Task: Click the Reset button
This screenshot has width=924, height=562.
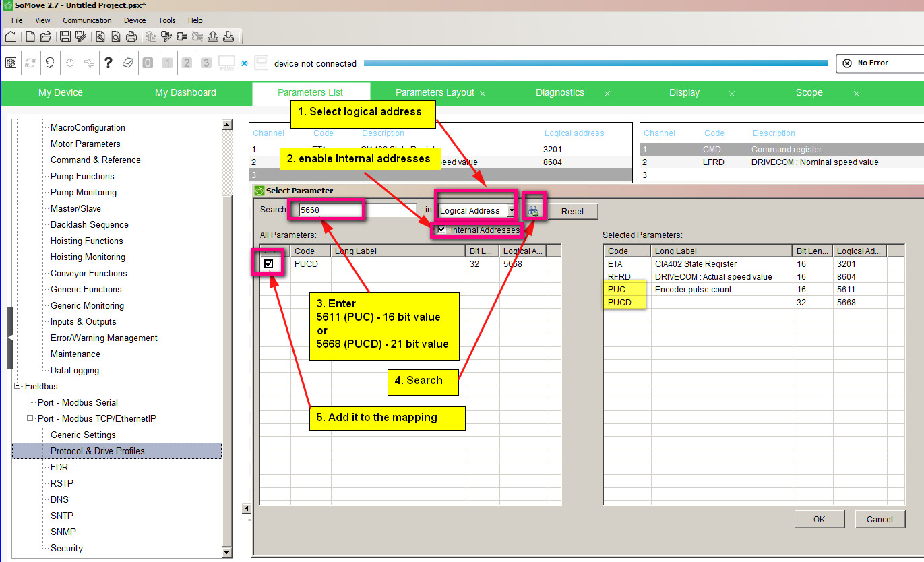Action: (x=572, y=211)
